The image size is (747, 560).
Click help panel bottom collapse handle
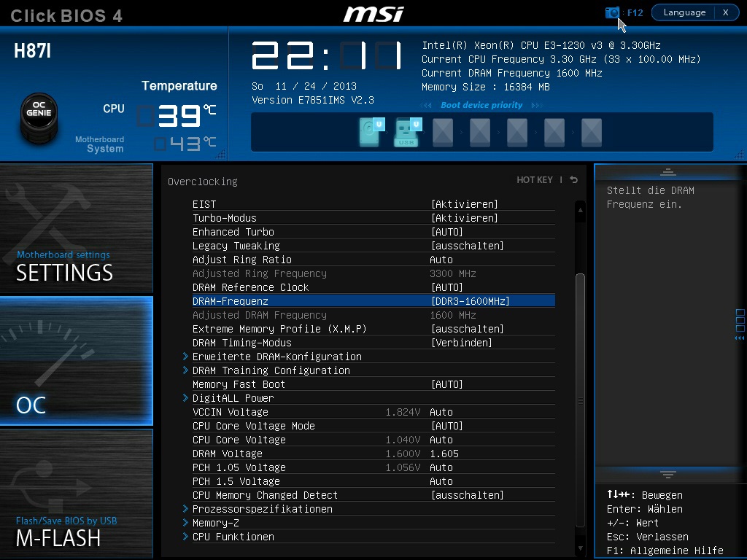point(668,474)
